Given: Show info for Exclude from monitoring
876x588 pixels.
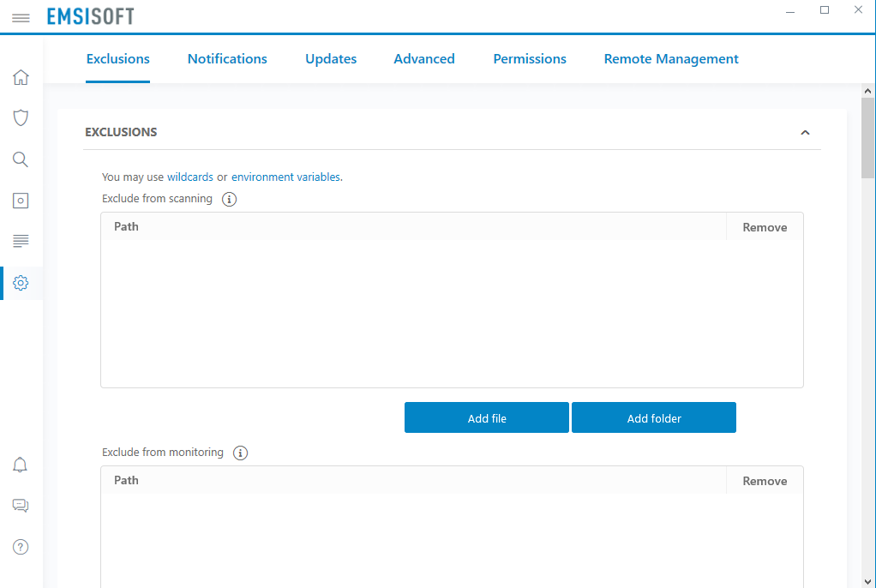Looking at the screenshot, I should [240, 453].
